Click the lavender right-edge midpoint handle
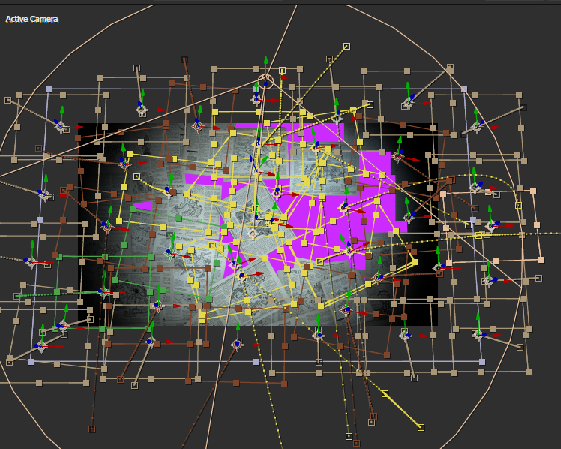Image resolution: width=561 pixels, height=449 pixels. click(473, 219)
